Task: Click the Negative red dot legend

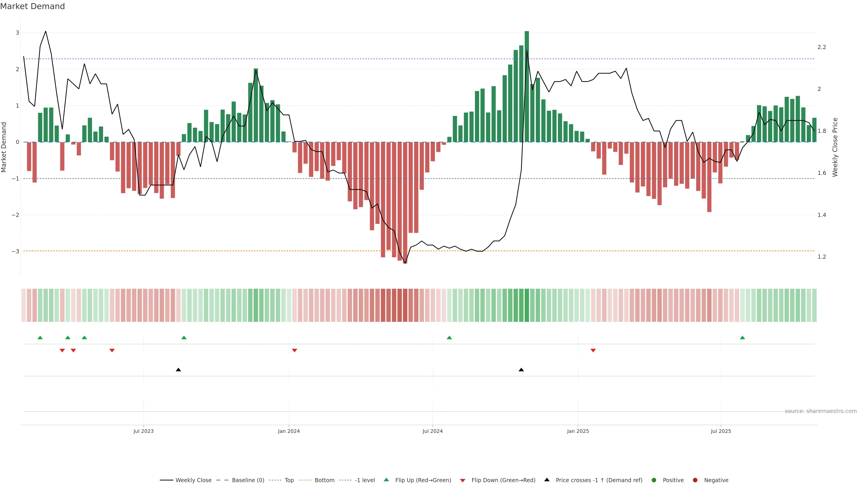Action: pos(695,480)
